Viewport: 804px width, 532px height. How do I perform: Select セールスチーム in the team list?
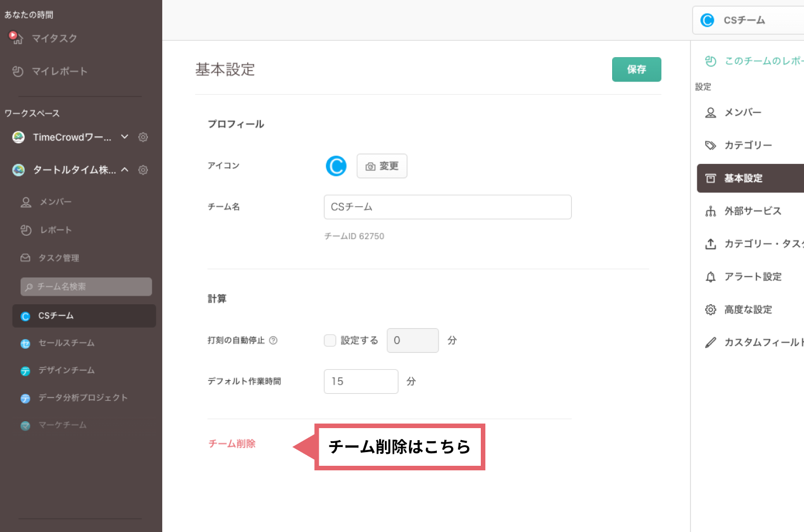pos(66,343)
